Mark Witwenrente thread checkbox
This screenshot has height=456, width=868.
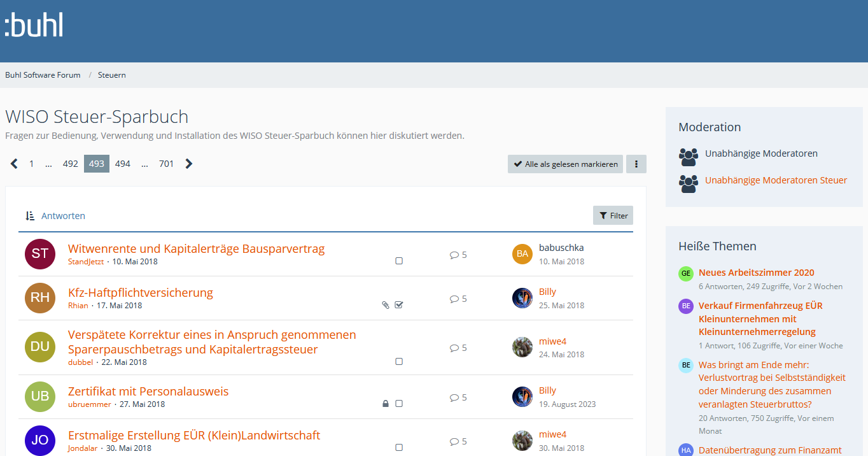click(399, 261)
